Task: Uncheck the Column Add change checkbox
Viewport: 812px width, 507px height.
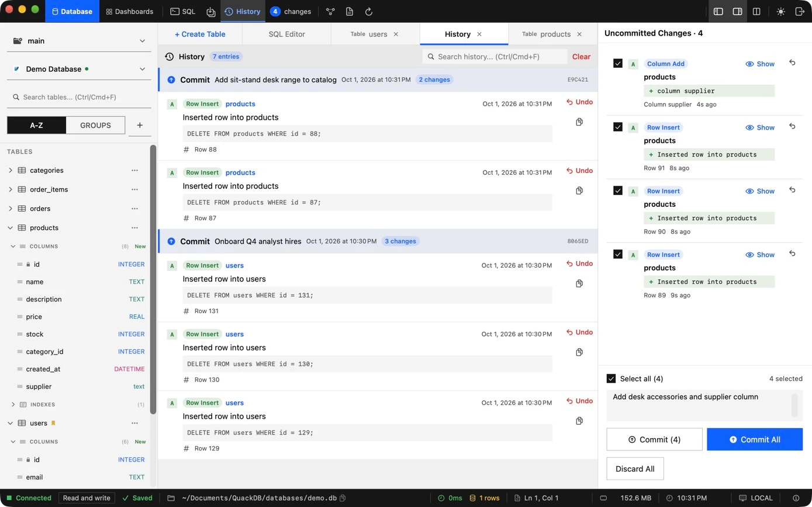Action: pos(618,64)
